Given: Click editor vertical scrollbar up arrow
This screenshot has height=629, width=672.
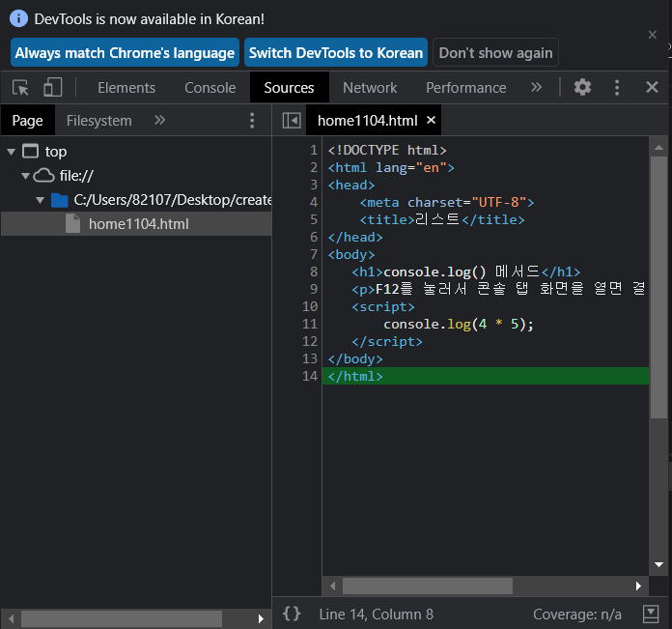Looking at the screenshot, I should pyautogui.click(x=658, y=148).
